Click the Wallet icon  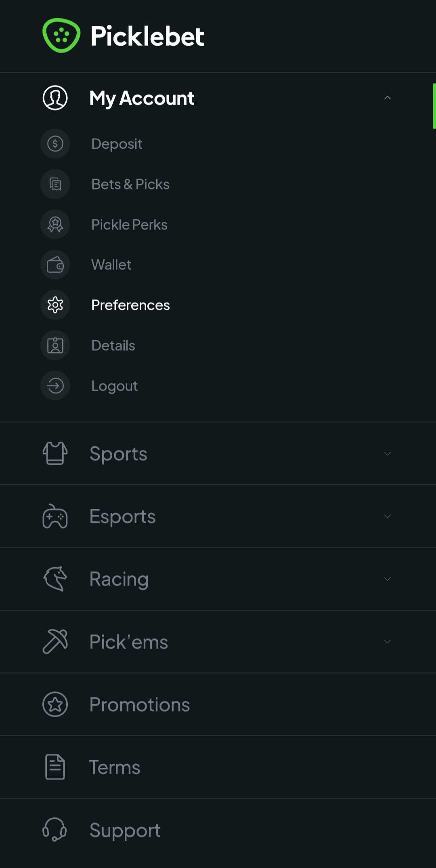coord(55,265)
